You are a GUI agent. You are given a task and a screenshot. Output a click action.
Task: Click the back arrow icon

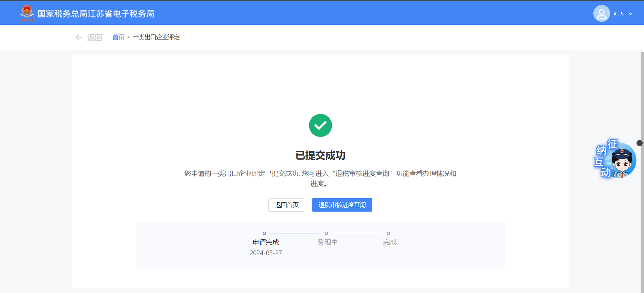tap(79, 37)
